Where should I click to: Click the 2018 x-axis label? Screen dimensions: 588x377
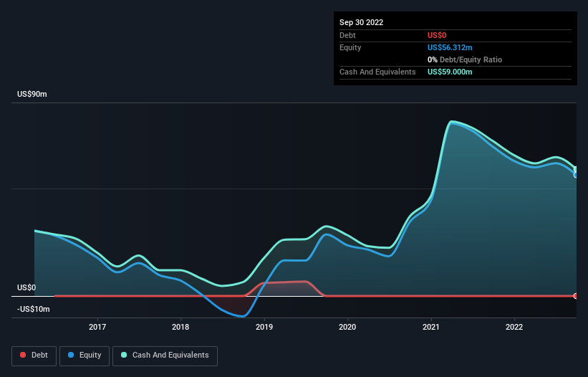[180, 327]
